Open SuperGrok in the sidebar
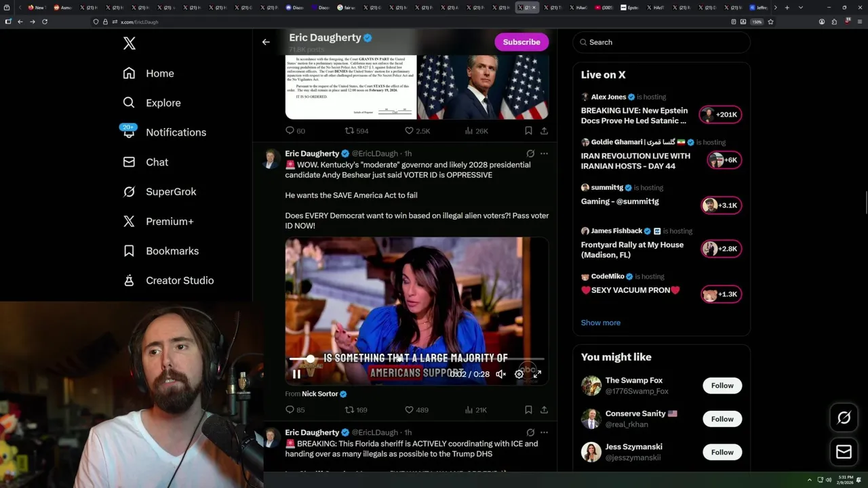This screenshot has height=488, width=868. (160, 192)
